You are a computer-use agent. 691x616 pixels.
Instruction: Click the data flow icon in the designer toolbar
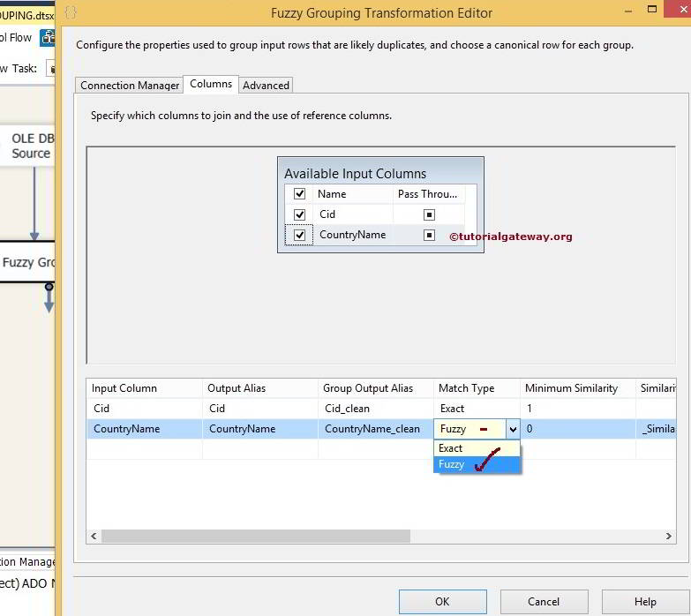coord(47,37)
